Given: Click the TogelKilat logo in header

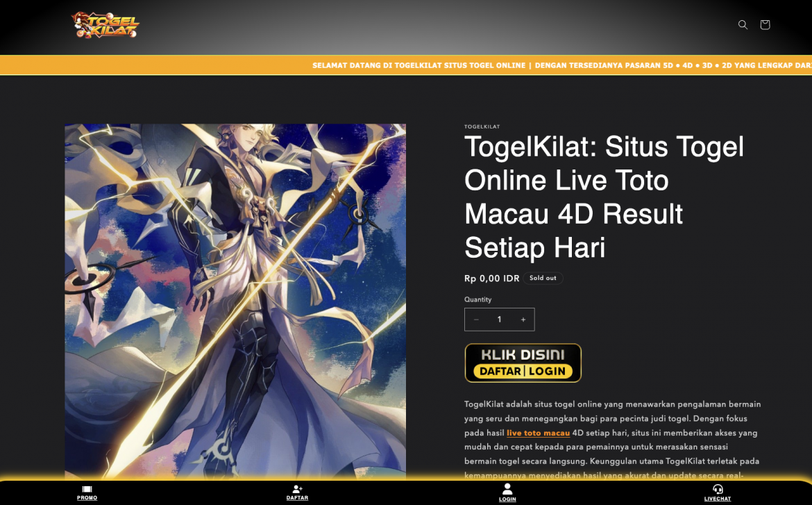Looking at the screenshot, I should [105, 25].
